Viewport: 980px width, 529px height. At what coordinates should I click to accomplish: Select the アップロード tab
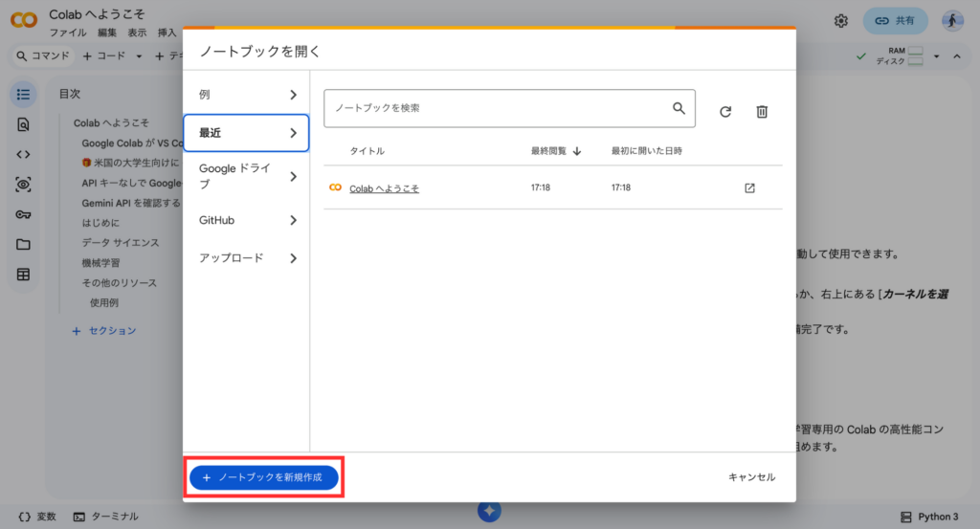coord(246,258)
